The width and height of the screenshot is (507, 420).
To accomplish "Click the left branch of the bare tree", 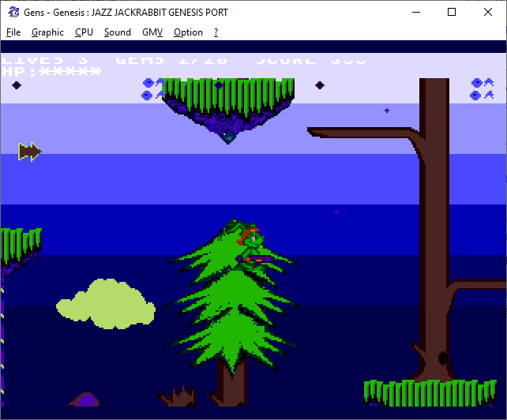I will coord(364,133).
